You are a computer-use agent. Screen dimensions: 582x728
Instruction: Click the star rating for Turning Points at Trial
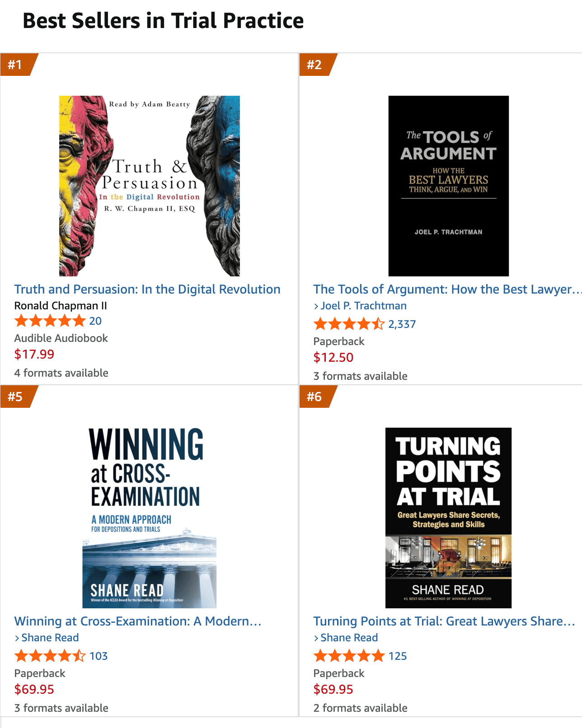pyautogui.click(x=347, y=656)
